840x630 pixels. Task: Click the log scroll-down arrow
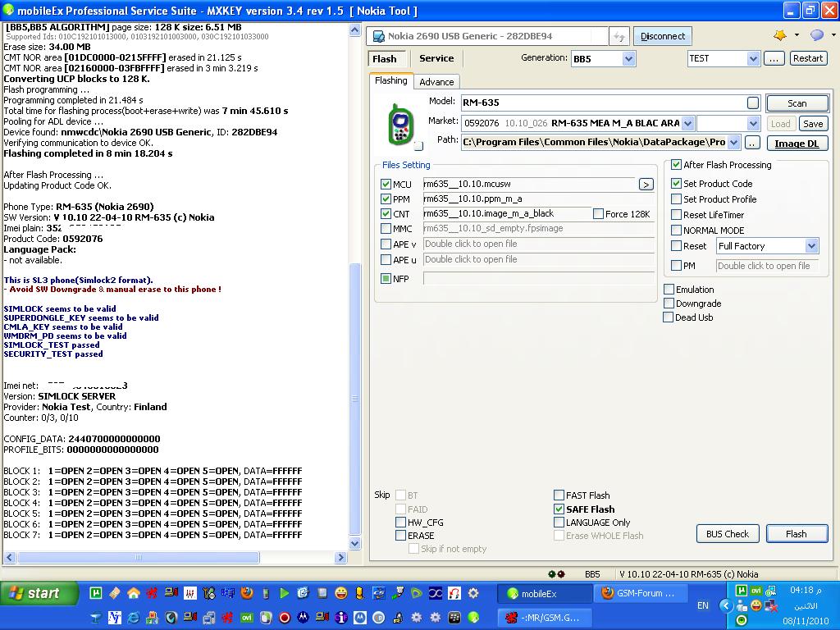[354, 544]
